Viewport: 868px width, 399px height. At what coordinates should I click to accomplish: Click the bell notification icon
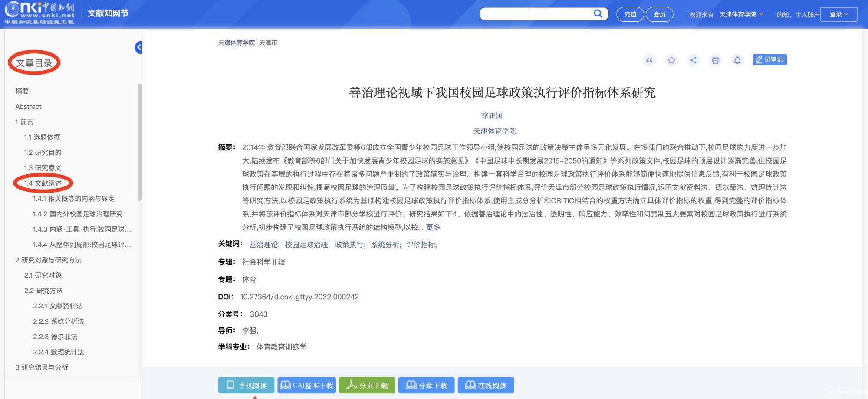pyautogui.click(x=737, y=60)
